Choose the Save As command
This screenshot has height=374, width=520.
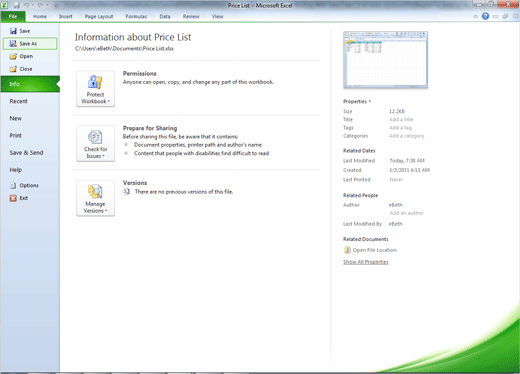30,44
